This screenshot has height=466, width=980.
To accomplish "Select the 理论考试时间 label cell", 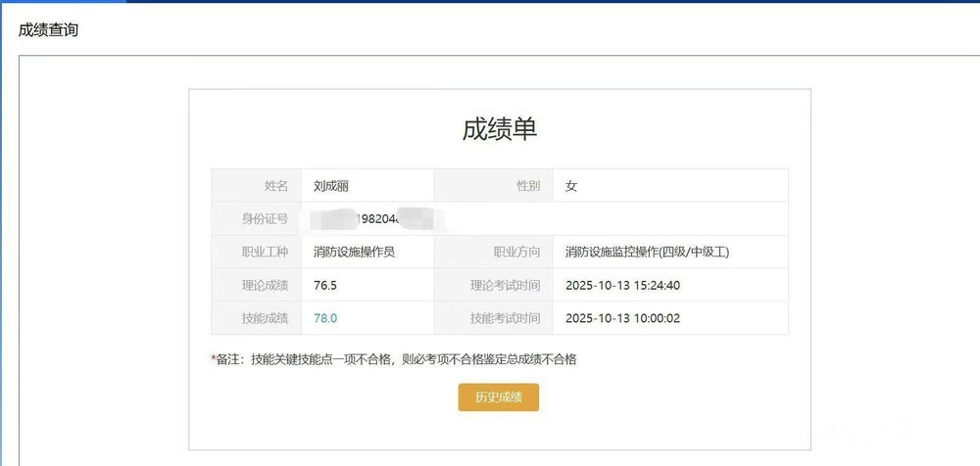I will (x=505, y=285).
